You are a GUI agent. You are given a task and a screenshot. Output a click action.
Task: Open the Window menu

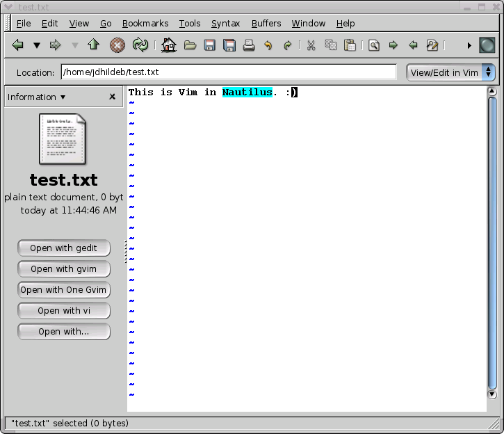pyautogui.click(x=309, y=24)
